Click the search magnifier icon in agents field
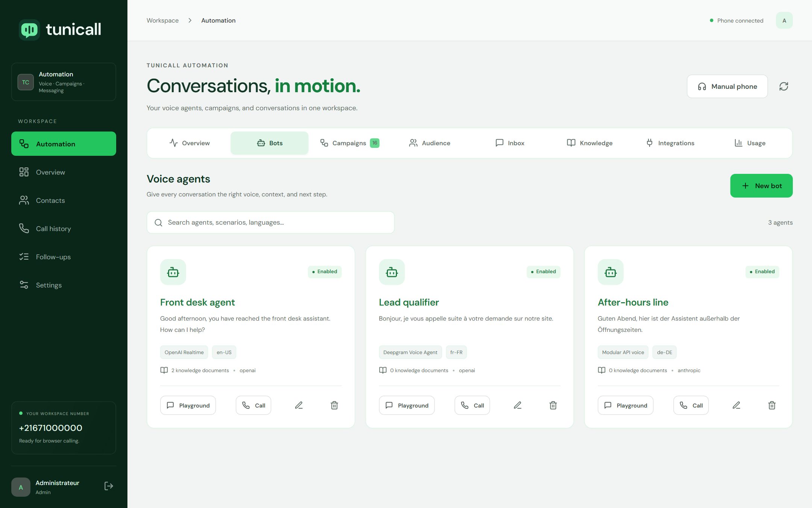 tap(158, 222)
